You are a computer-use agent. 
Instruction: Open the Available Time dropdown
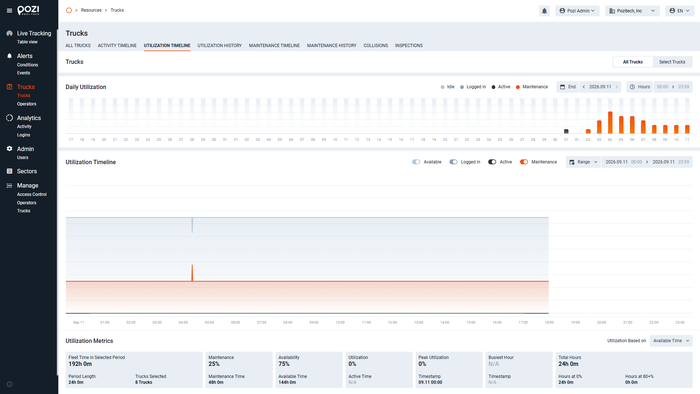tap(671, 341)
